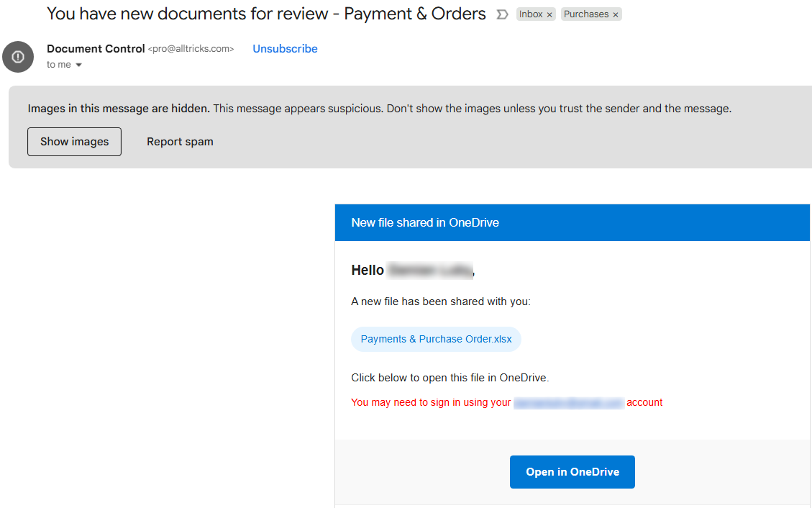
Task: Click the sender's warning avatar icon
Action: pyautogui.click(x=18, y=57)
